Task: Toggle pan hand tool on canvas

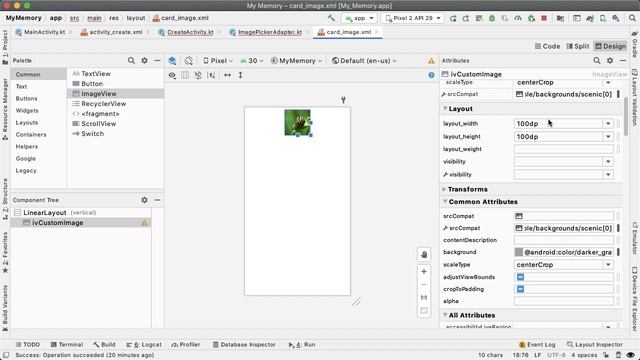Action: (x=424, y=255)
